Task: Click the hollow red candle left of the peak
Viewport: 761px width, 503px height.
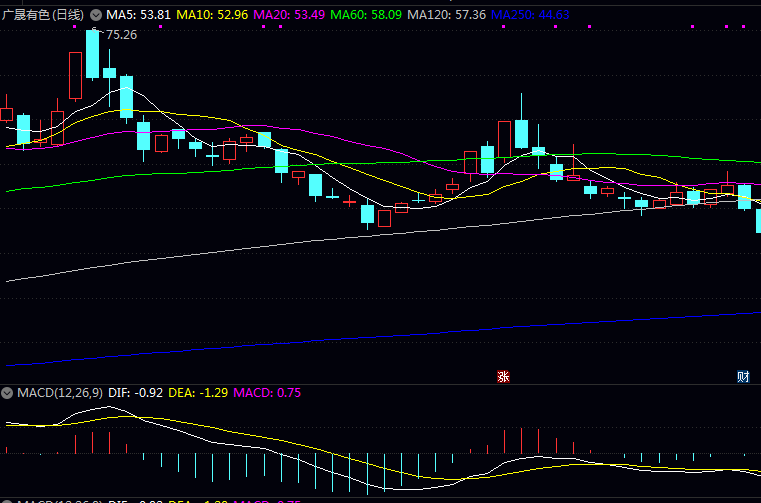Action: click(x=75, y=75)
